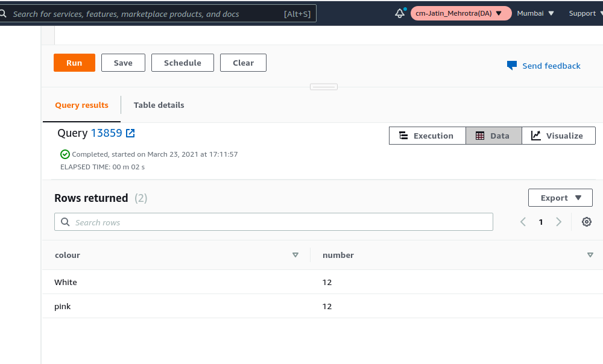The height and width of the screenshot is (364, 603).
Task: Open the Support menu
Action: [586, 13]
